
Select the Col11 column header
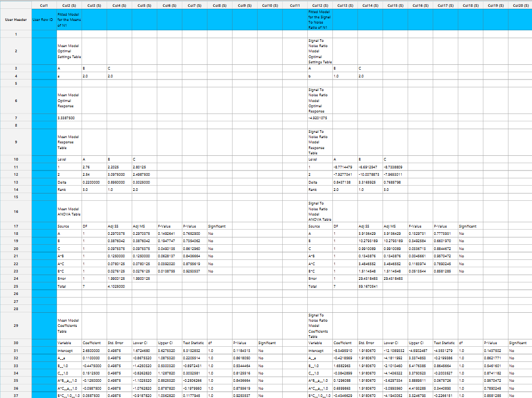tap(295, 5)
